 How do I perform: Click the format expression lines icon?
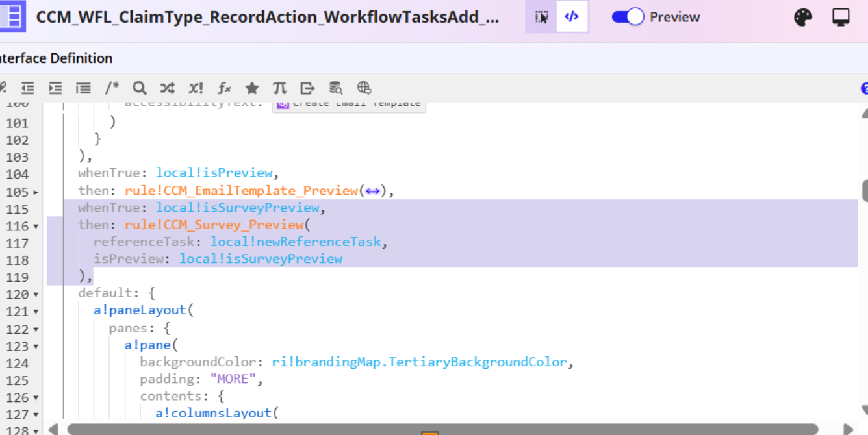coord(83,88)
